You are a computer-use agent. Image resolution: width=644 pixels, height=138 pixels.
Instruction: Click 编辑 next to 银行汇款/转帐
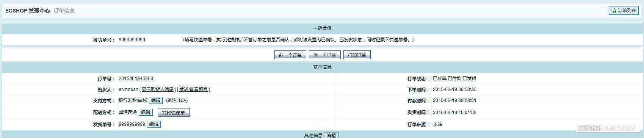pyautogui.click(x=155, y=100)
